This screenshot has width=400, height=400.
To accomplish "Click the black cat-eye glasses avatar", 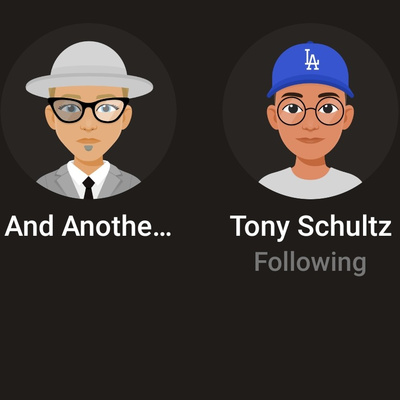I will pos(89,109).
